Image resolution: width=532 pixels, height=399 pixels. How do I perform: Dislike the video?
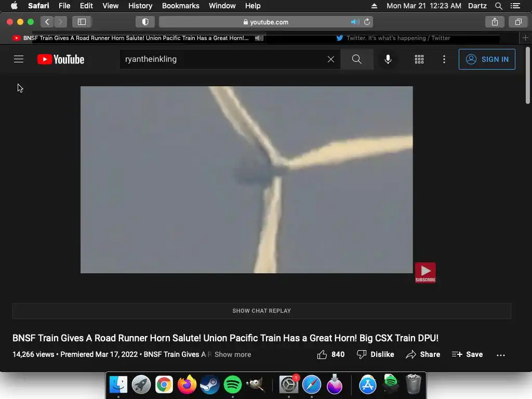375,354
